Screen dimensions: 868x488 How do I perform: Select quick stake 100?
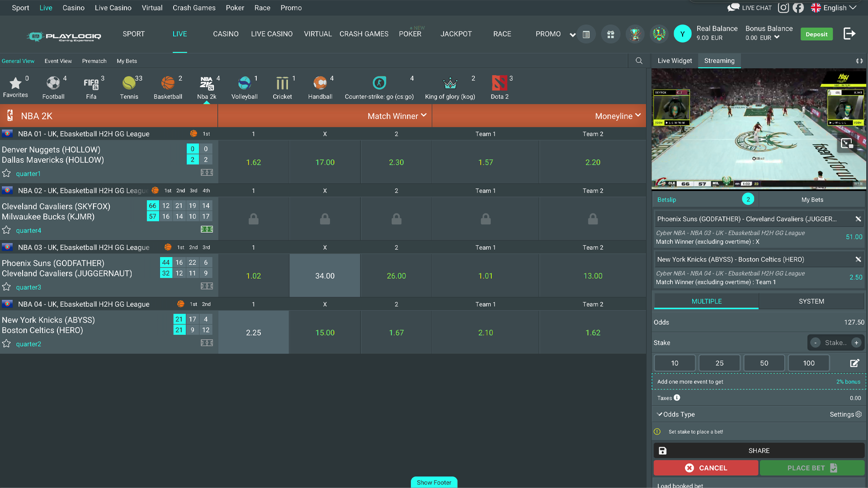pyautogui.click(x=809, y=363)
